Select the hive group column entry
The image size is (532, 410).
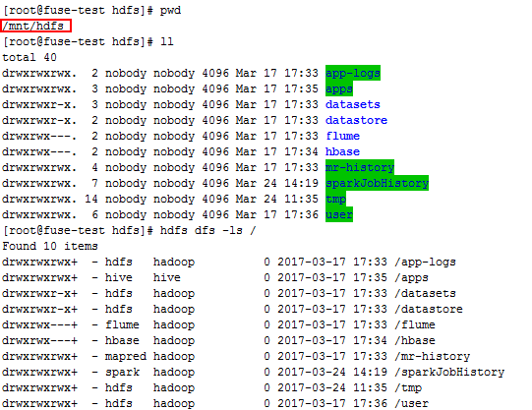coord(166,277)
